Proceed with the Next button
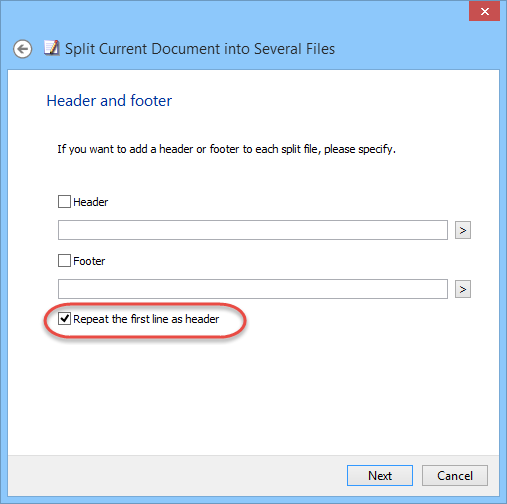The image size is (507, 504). (x=380, y=476)
